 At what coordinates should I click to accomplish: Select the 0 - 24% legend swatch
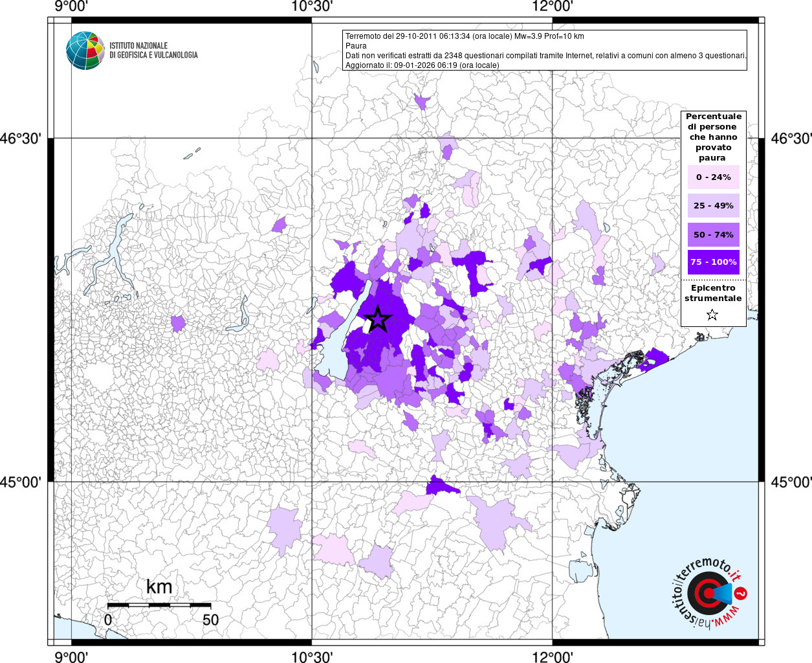tap(713, 177)
